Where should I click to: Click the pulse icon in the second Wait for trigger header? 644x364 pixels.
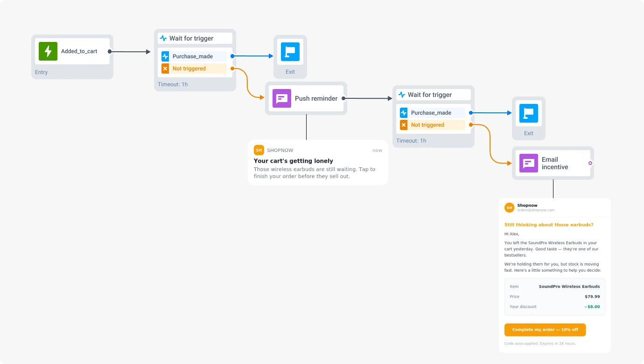point(401,94)
